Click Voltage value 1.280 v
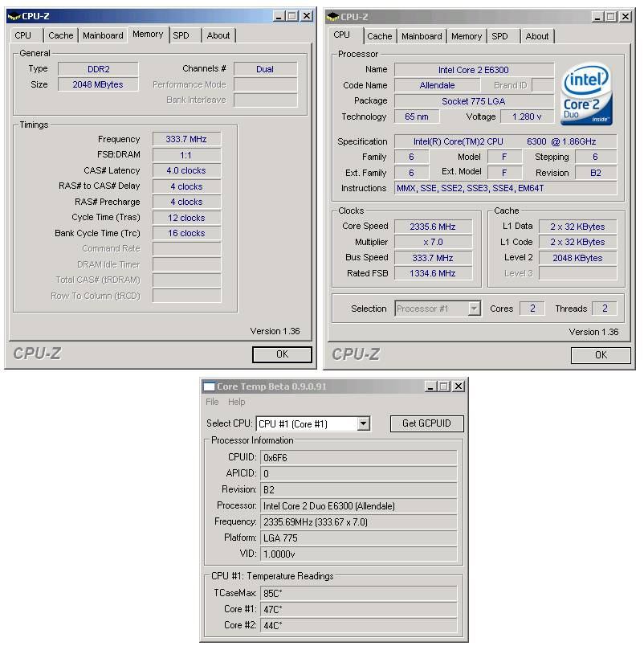This screenshot has width=644, height=646. (527, 117)
